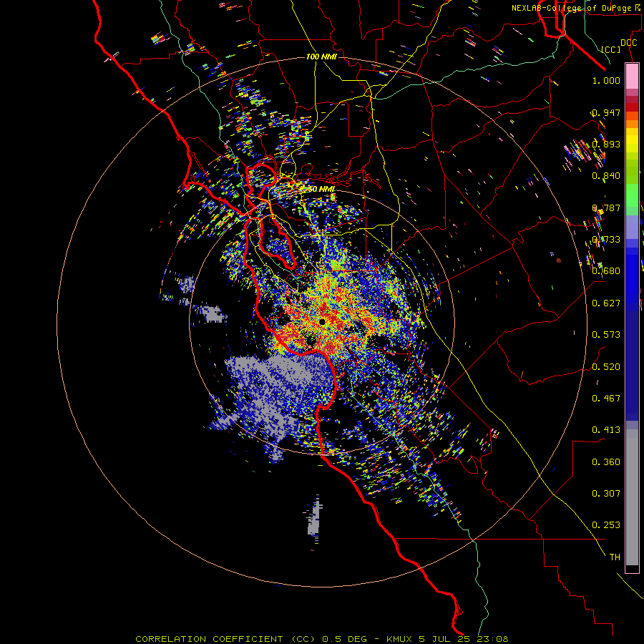Click the lavender segment of color bar
The image size is (644, 644).
(x=632, y=227)
